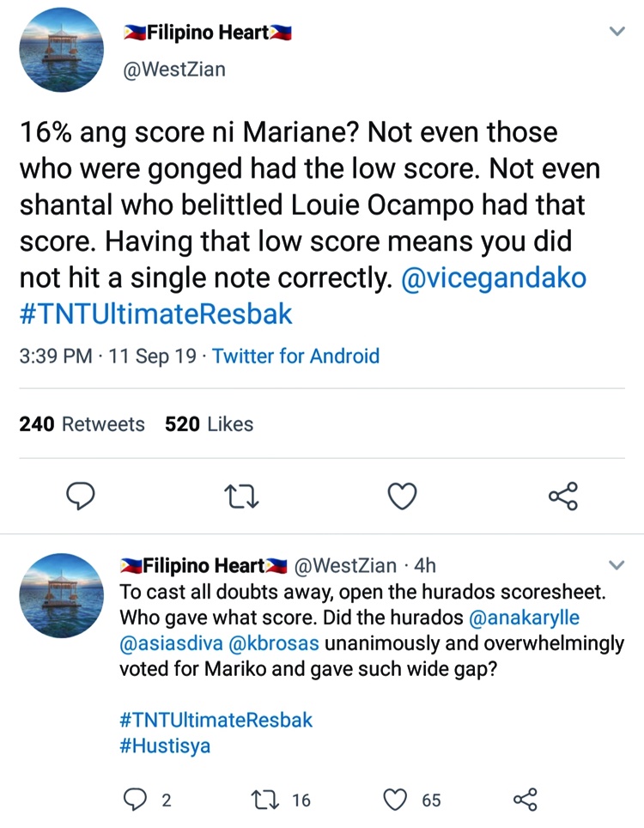Open #TNTUltimateResbak hashtag in main tweet
Screen dimensions: 644x828
(x=155, y=314)
